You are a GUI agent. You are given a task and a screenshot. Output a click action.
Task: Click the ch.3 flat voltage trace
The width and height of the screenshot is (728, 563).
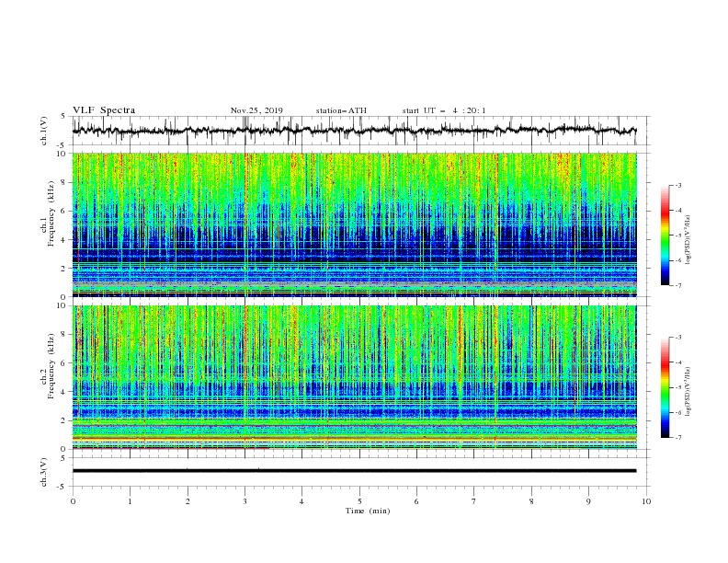tap(354, 471)
